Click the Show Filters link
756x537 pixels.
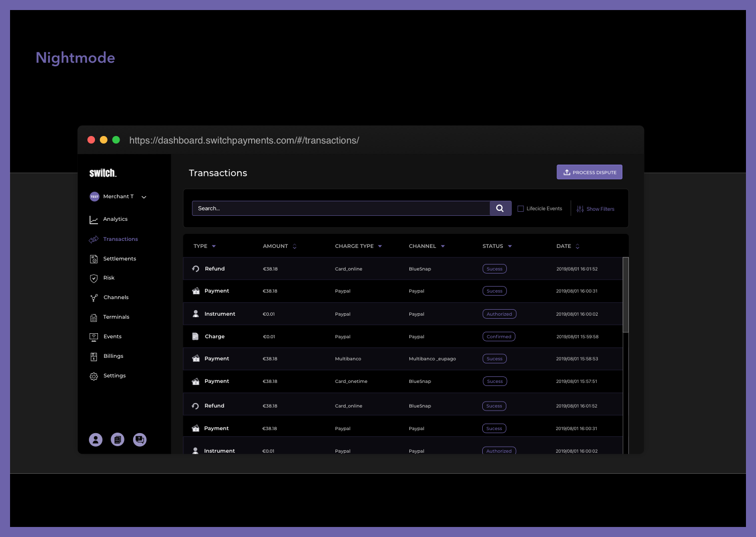pos(600,209)
